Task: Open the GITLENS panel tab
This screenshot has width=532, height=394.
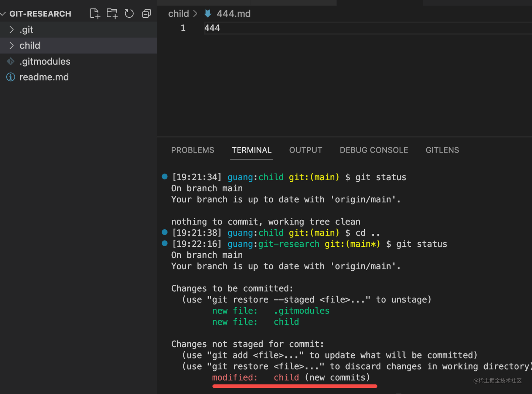Action: pos(442,150)
